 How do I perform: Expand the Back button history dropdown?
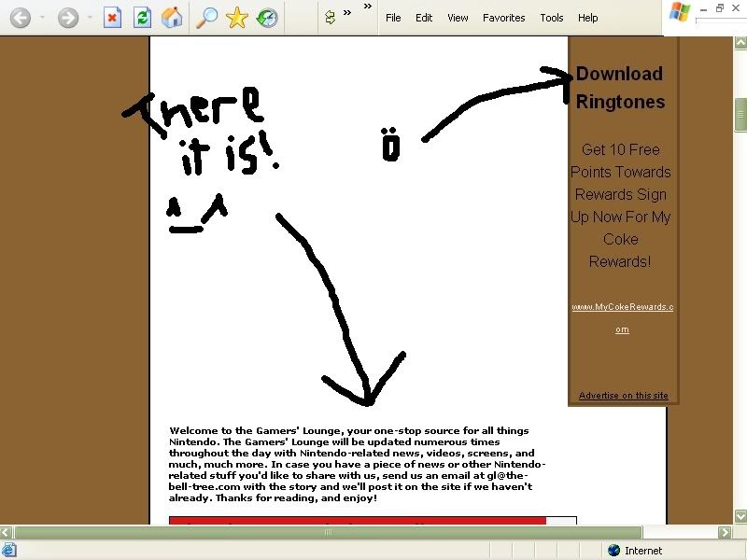pyautogui.click(x=42, y=18)
